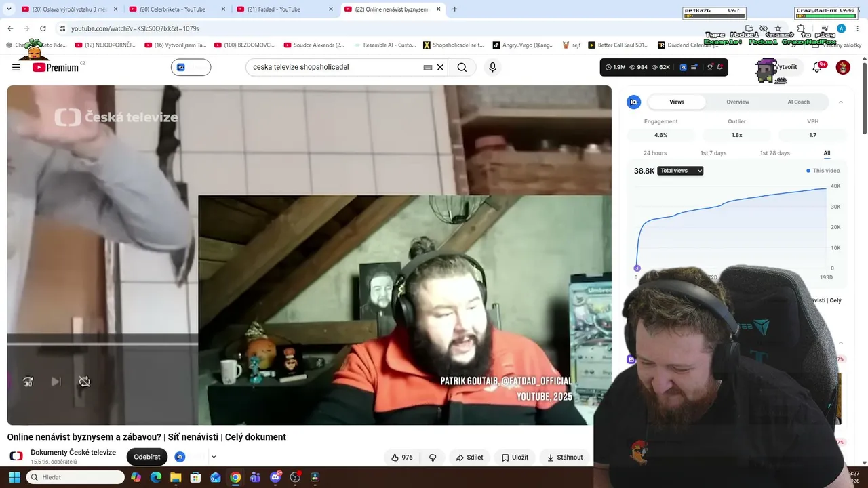Click the purple marker on the views chart
The height and width of the screenshot is (488, 868).
click(637, 268)
